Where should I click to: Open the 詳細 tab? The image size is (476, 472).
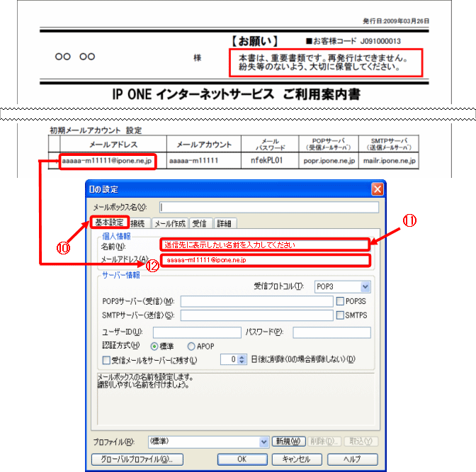(x=224, y=223)
